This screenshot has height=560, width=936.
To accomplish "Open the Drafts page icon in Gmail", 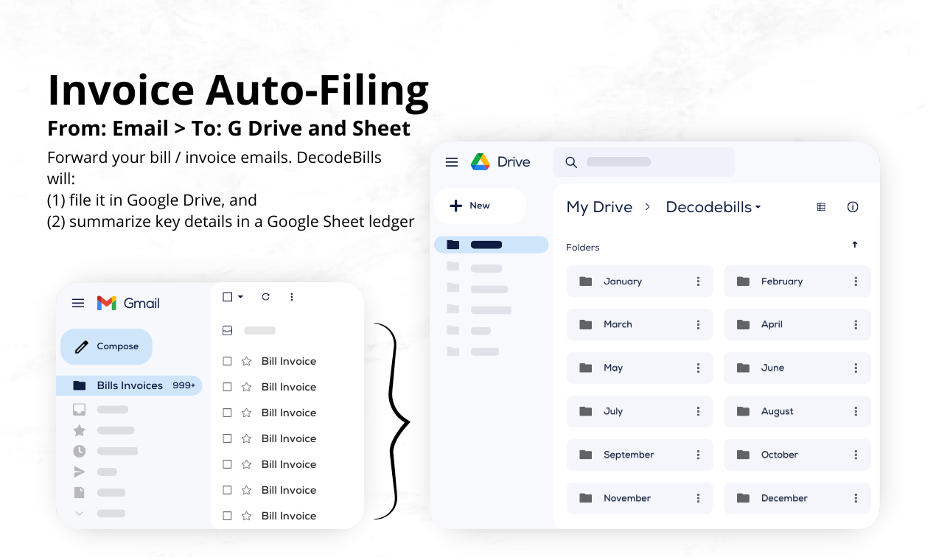I will tap(79, 492).
